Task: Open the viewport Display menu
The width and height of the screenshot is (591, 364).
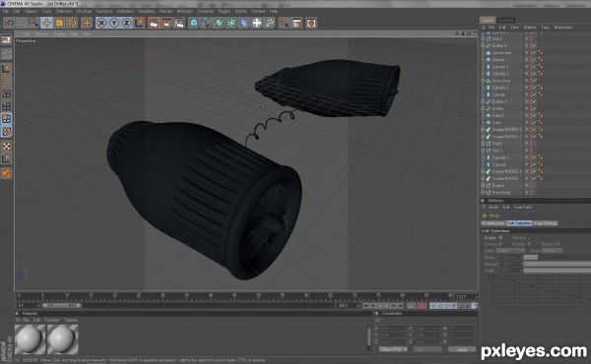Action: [x=59, y=33]
